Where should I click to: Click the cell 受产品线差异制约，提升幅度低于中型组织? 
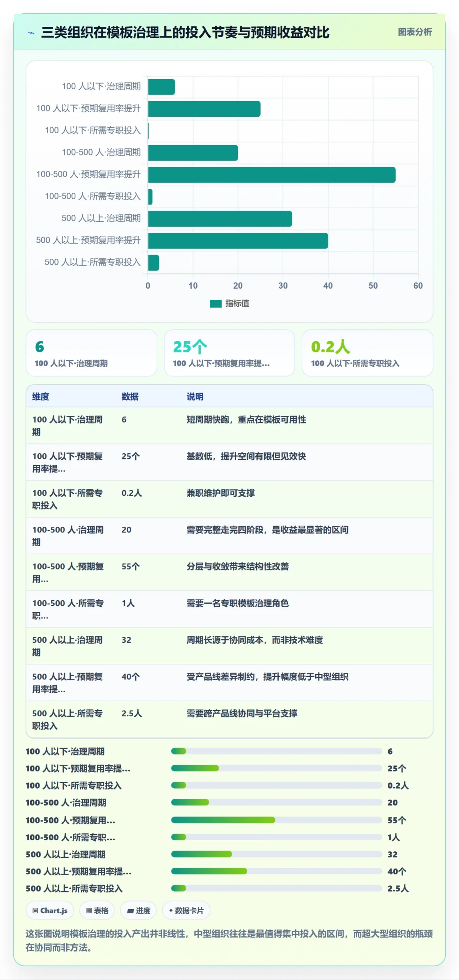pos(268,677)
